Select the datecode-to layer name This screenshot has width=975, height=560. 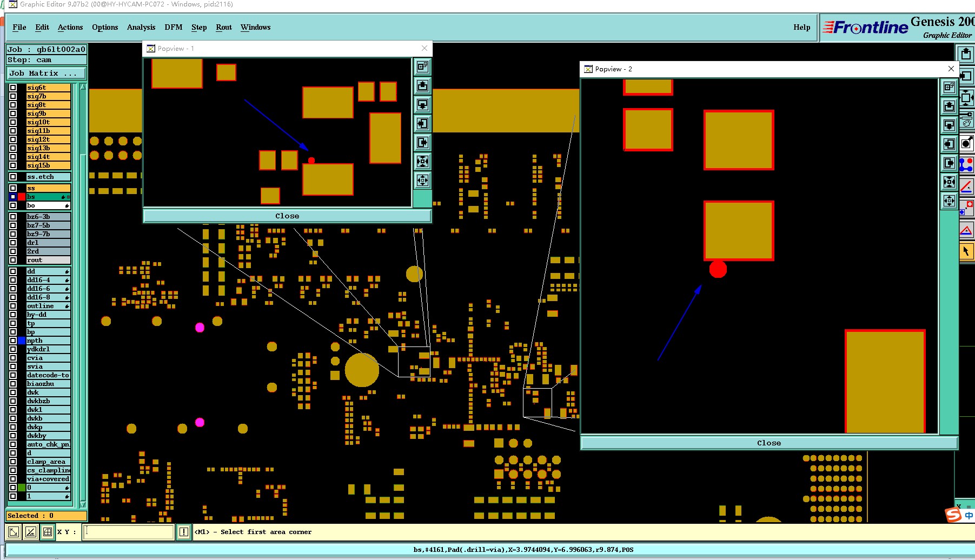tap(49, 375)
